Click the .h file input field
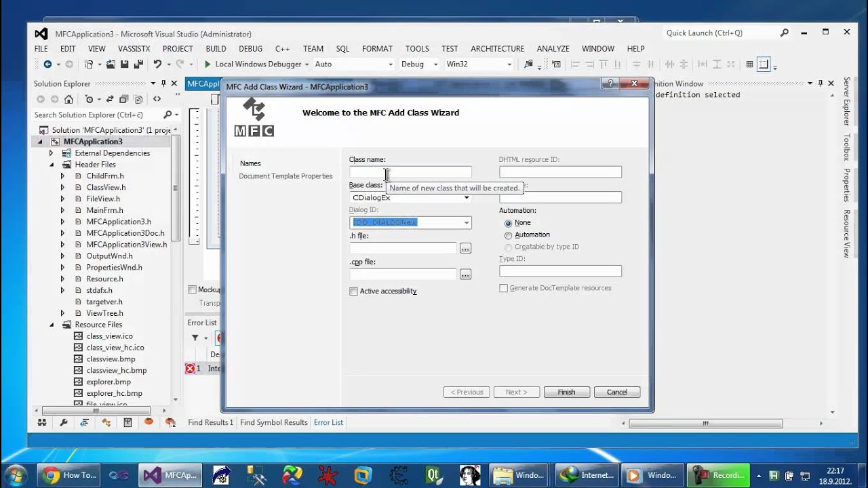This screenshot has width=868, height=488. 403,249
